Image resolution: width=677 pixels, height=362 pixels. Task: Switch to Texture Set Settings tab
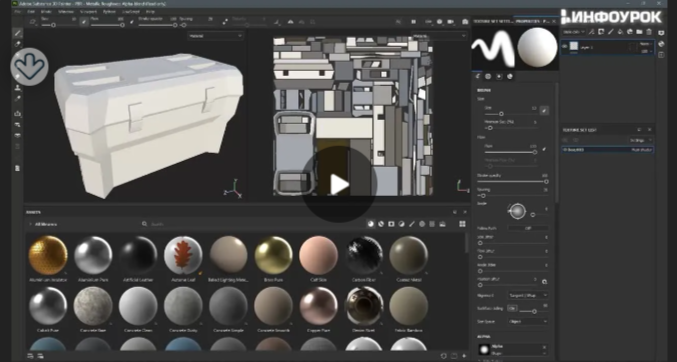point(494,21)
